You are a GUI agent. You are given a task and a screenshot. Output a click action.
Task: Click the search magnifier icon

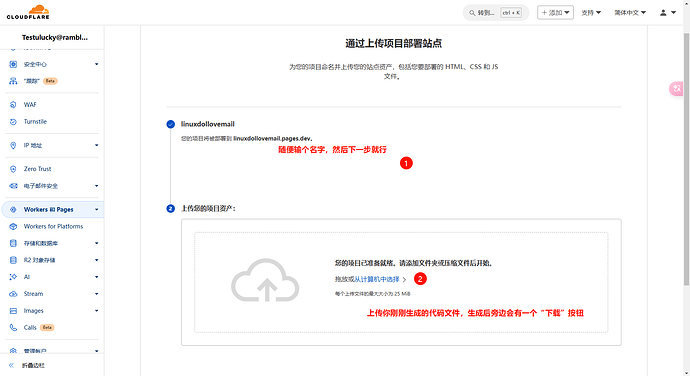pos(472,13)
